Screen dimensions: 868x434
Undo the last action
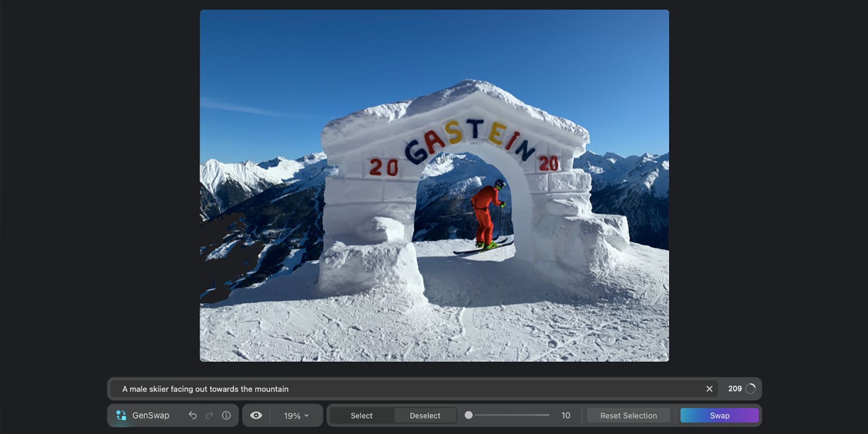pos(193,415)
